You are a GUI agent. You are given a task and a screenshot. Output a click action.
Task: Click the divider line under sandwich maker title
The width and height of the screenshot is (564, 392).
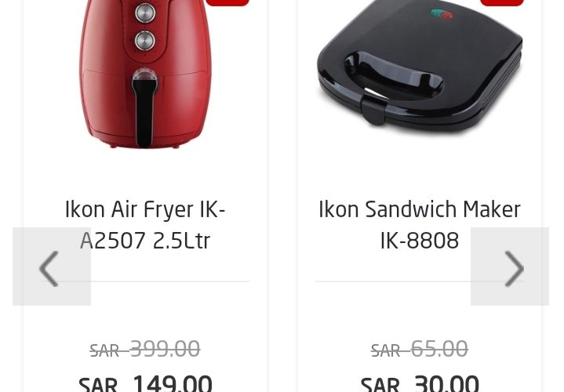point(420,281)
